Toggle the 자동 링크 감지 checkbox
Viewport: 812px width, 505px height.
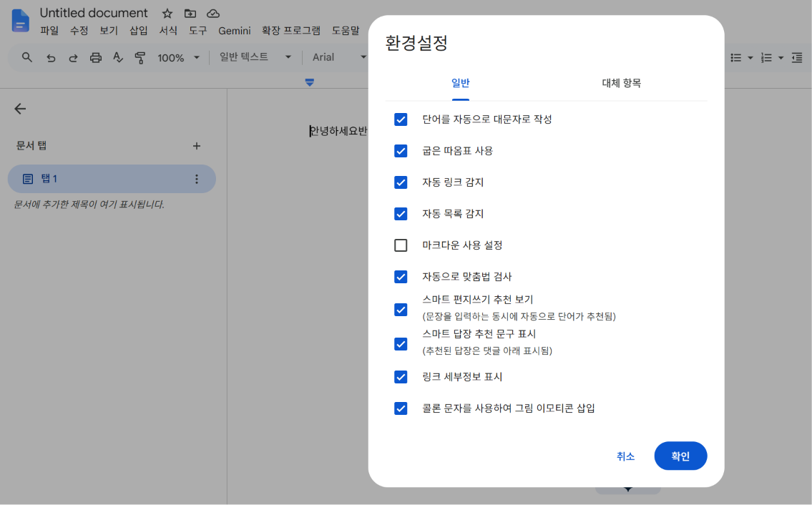pos(401,182)
